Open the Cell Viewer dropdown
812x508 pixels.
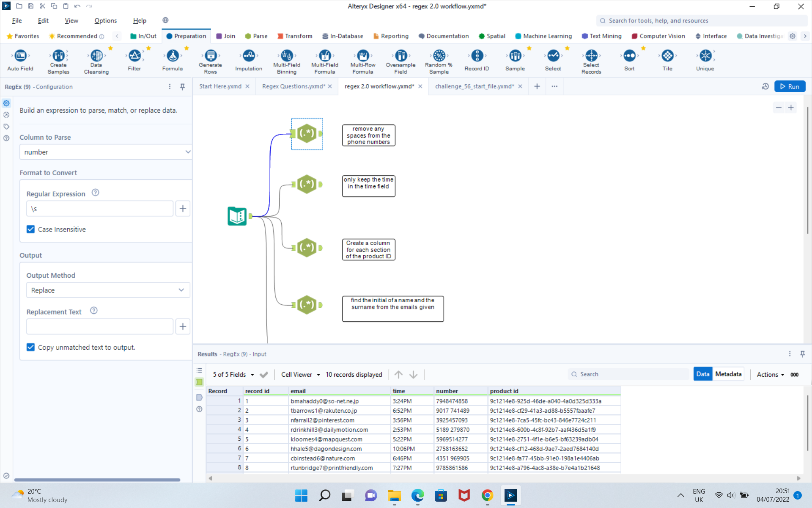(x=300, y=375)
